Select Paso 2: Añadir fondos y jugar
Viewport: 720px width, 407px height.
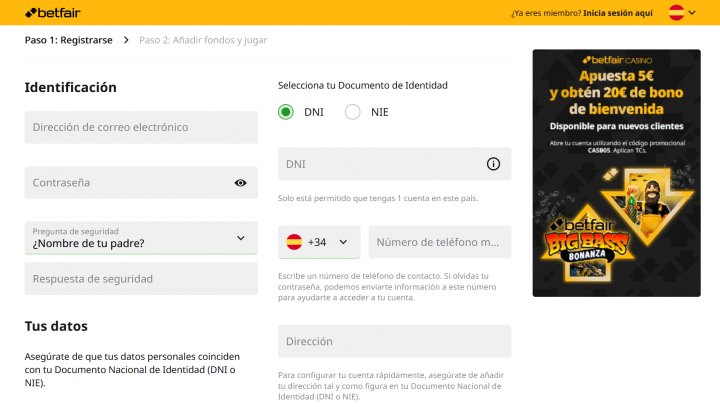point(203,40)
